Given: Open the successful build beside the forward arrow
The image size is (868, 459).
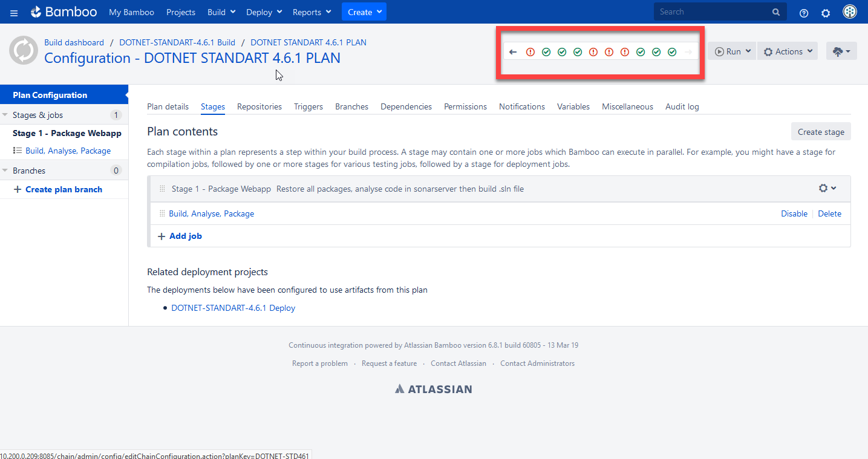Looking at the screenshot, I should point(672,52).
